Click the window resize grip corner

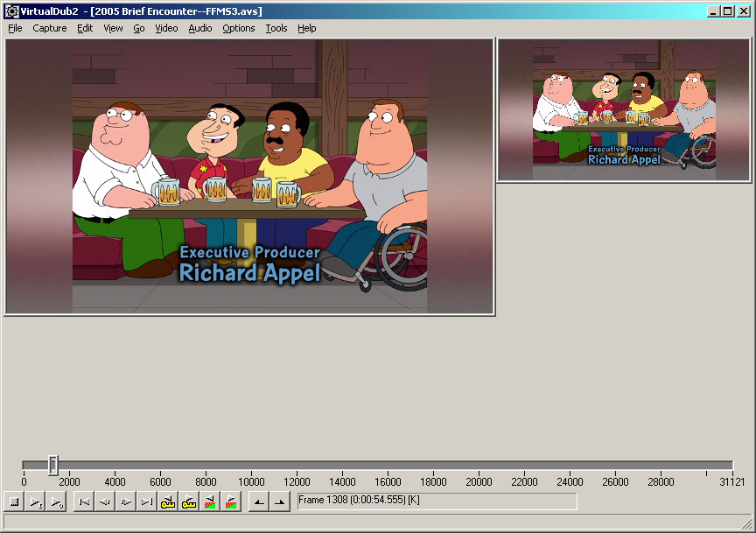point(747,524)
